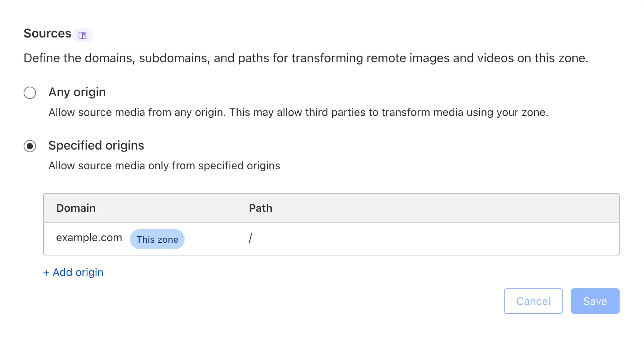Screen dimensions: 644x337
Task: Save the specified origins settings
Action: (x=595, y=301)
